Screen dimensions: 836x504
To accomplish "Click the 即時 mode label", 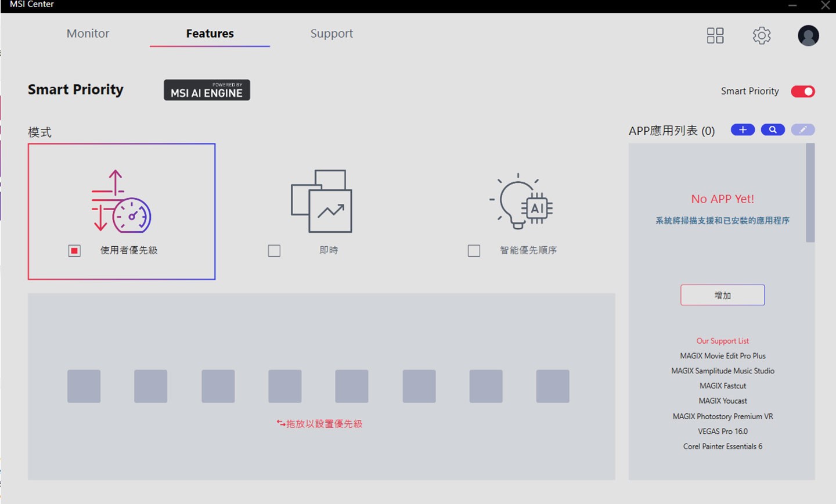I will click(x=329, y=250).
